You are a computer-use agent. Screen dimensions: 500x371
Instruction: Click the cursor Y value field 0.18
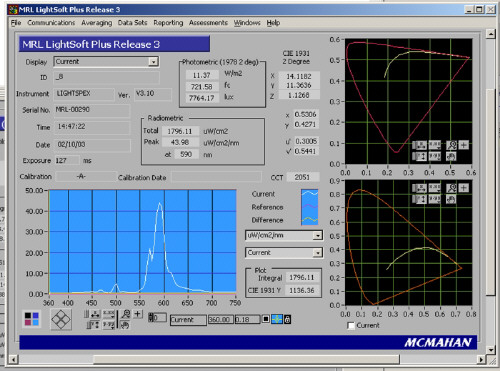point(248,320)
